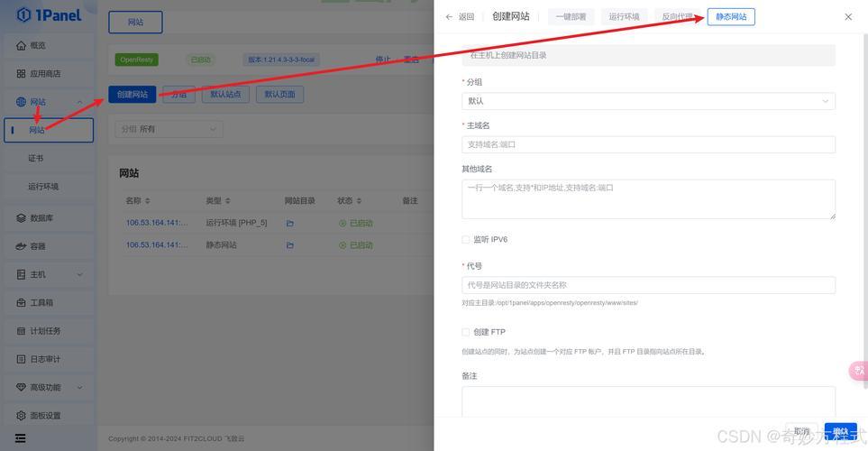The width and height of the screenshot is (868, 451).
Task: Collapse the 网站 sidebar menu chevron
Action: click(x=79, y=102)
